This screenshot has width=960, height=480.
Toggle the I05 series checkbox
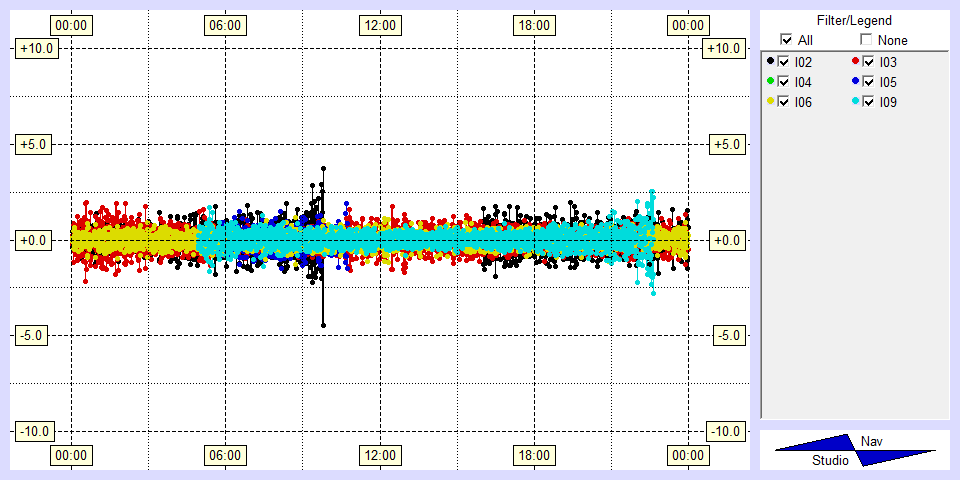869,82
